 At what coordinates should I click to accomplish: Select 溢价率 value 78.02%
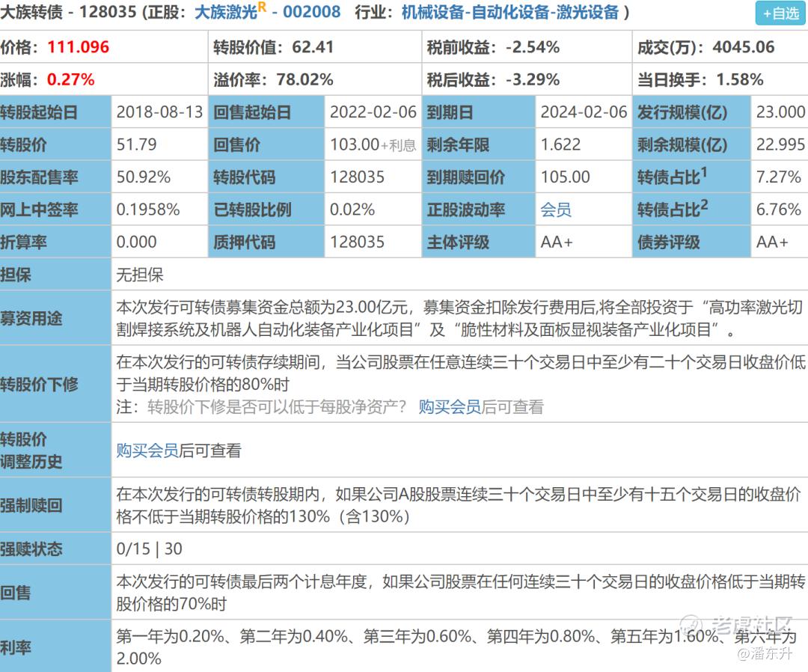304,79
